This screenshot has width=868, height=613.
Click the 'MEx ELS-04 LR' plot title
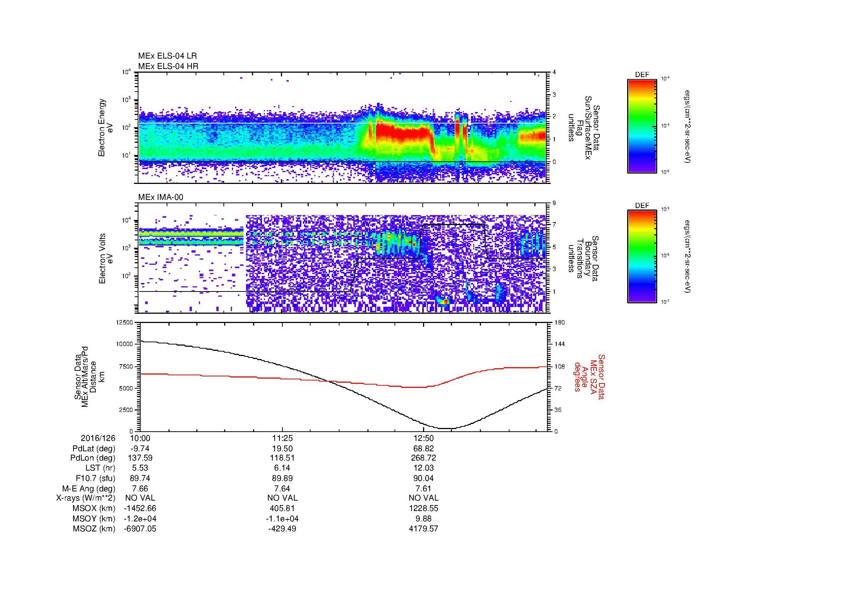[167, 56]
